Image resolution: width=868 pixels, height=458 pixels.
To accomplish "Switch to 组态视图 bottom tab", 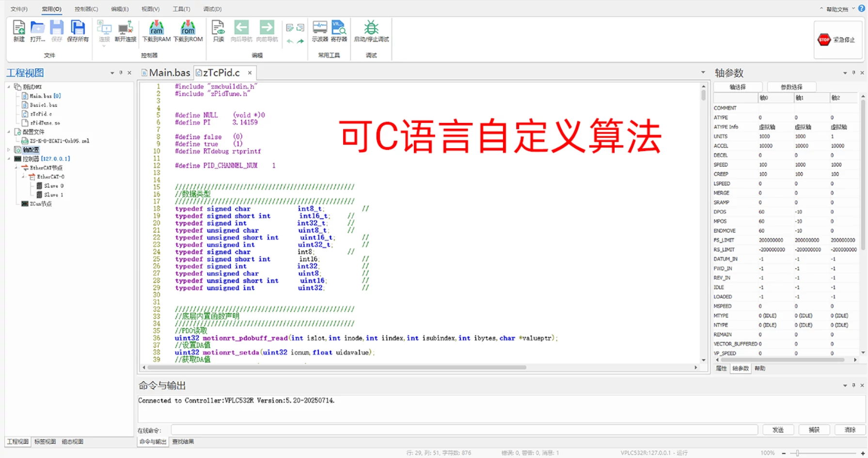I will [72, 442].
